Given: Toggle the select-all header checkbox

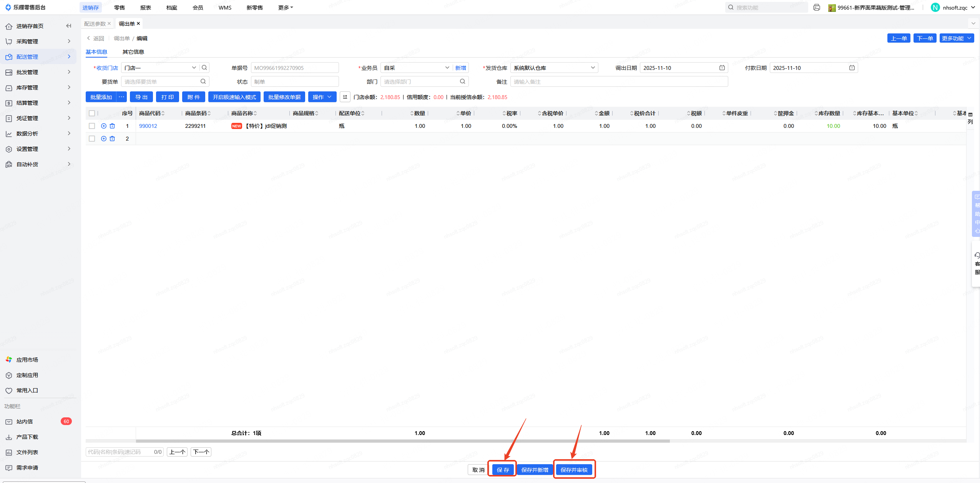Looking at the screenshot, I should coord(92,113).
